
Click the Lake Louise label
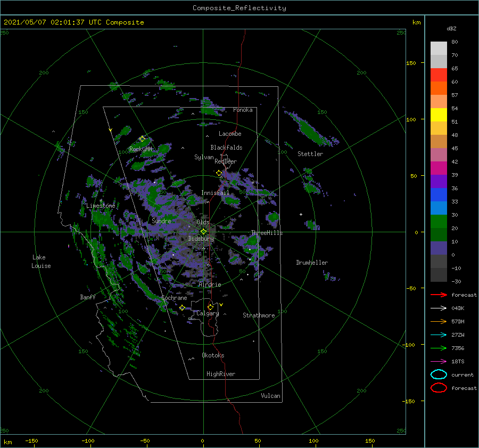pyautogui.click(x=41, y=262)
